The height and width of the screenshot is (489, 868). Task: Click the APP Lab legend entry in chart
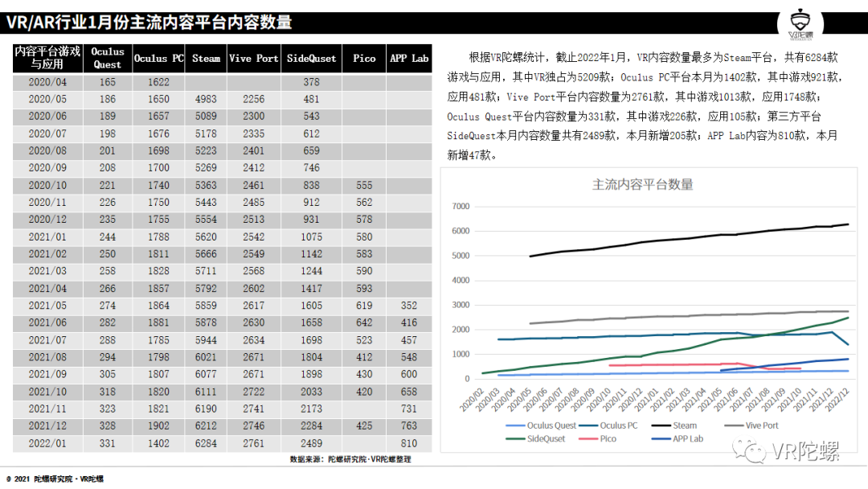[x=678, y=438]
